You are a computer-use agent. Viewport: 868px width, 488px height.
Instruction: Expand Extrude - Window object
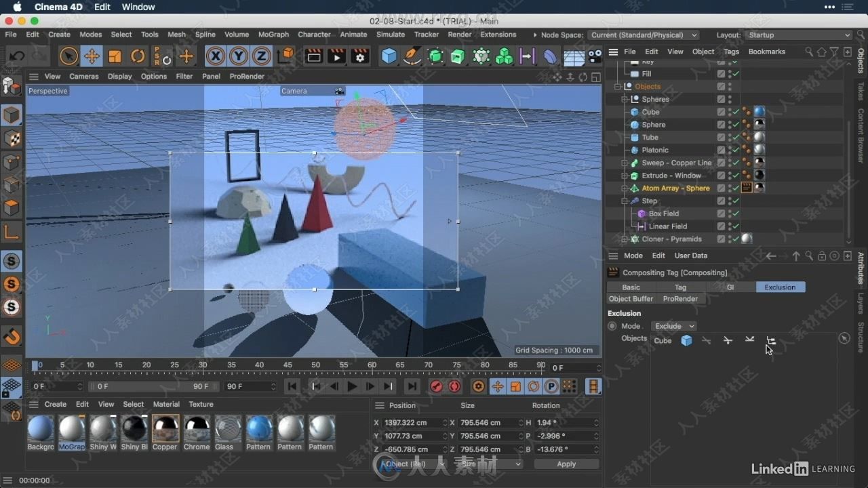[625, 176]
